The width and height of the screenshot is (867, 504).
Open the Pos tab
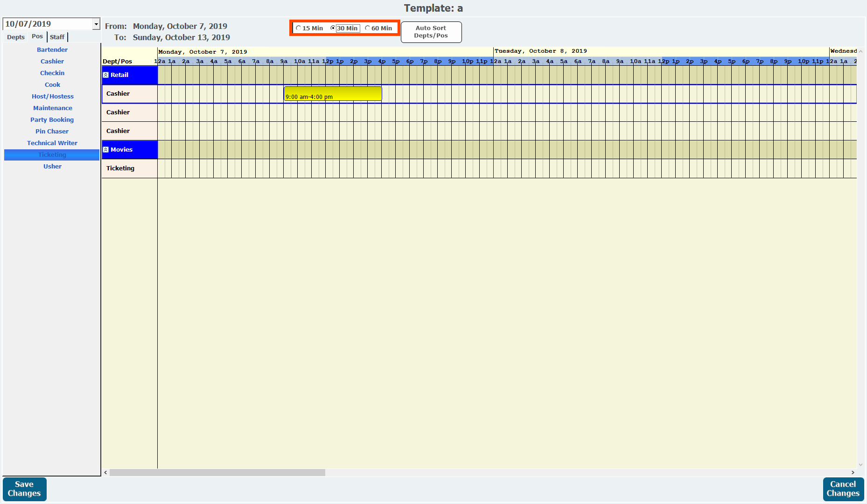pyautogui.click(x=37, y=37)
